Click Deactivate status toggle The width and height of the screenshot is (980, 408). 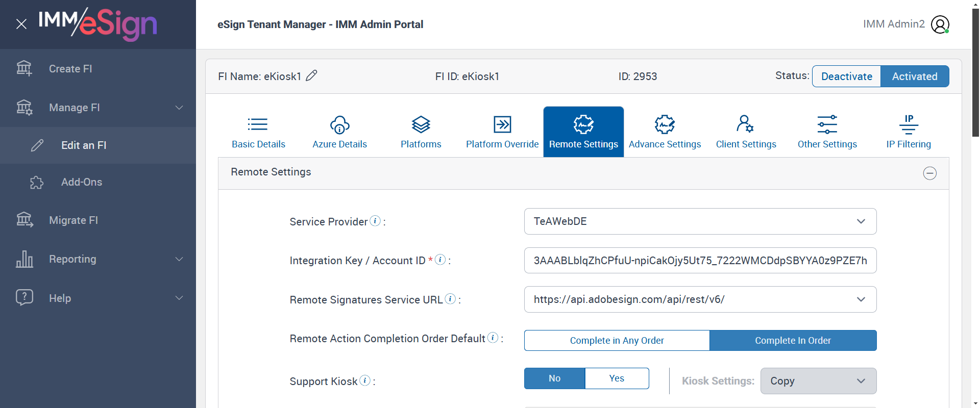pos(846,76)
